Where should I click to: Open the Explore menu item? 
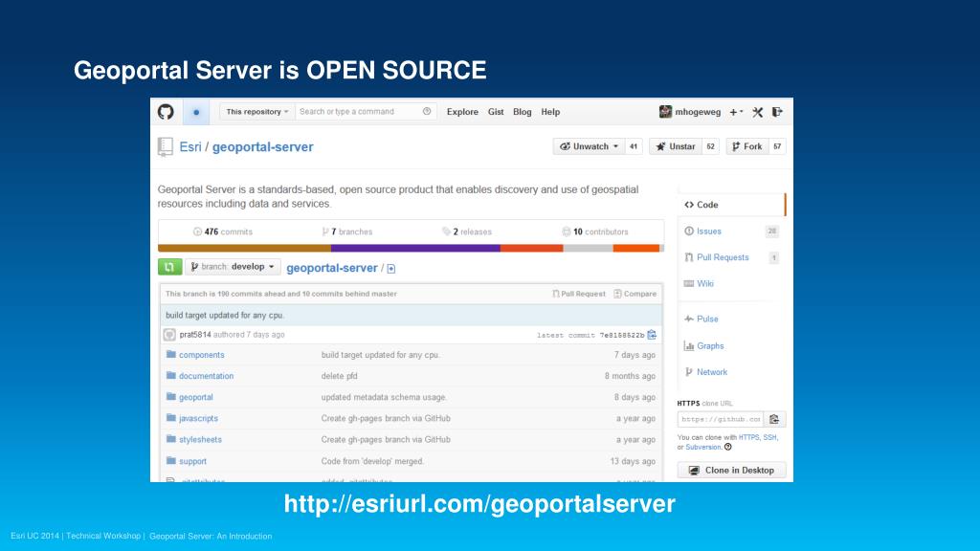(462, 112)
